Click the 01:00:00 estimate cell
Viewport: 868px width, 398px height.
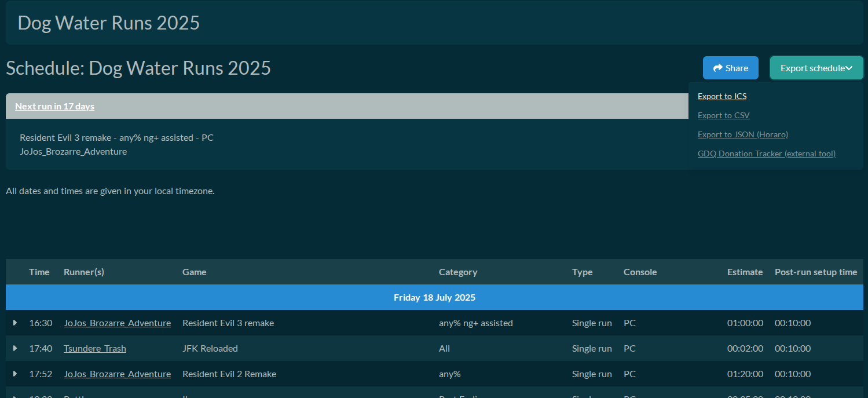[x=745, y=323]
